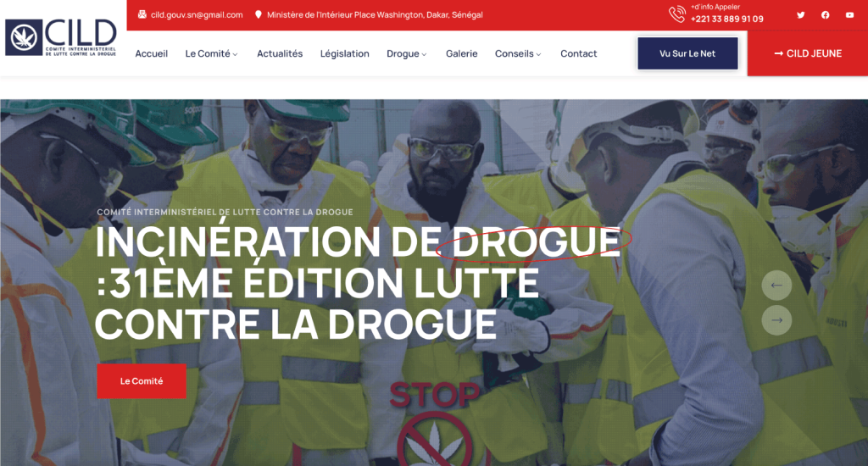Click the CILD logo
868x466 pixels.
tap(61, 37)
